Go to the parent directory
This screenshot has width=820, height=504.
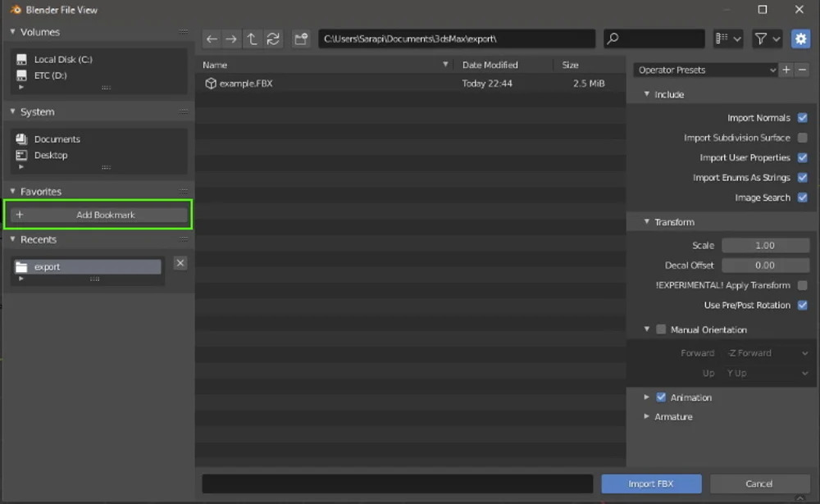click(x=252, y=38)
